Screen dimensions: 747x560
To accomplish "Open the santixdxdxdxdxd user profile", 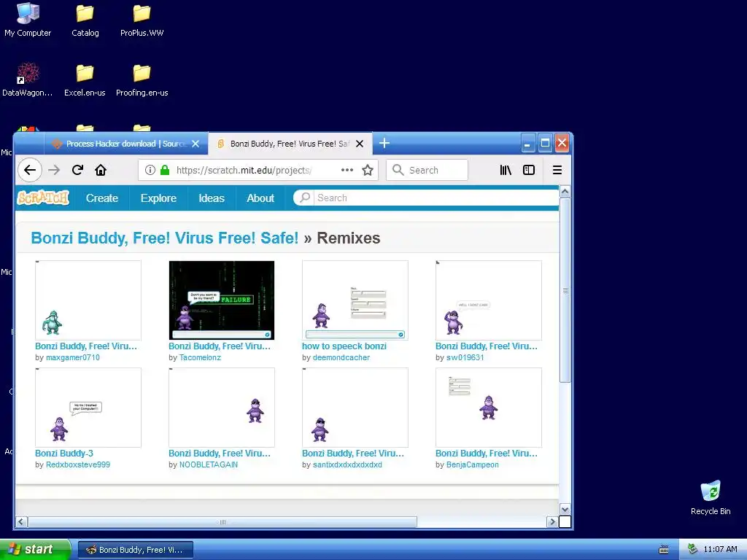I will [x=347, y=464].
